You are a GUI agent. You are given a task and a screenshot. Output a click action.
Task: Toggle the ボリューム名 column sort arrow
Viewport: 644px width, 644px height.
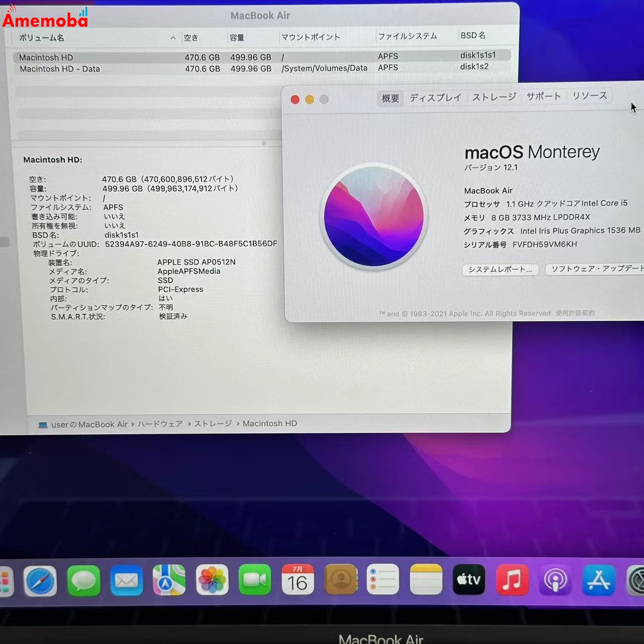[x=173, y=38]
